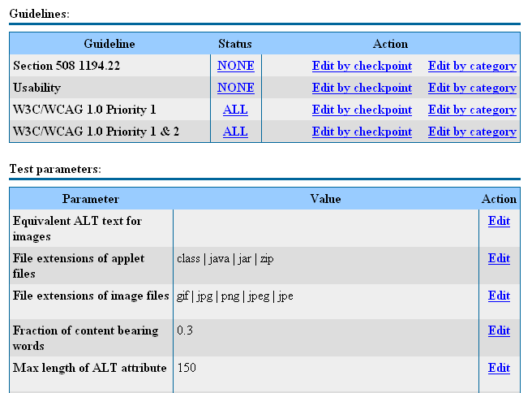532x393 pixels.
Task: Click the value class | java | jar | zip
Action: tap(225, 259)
